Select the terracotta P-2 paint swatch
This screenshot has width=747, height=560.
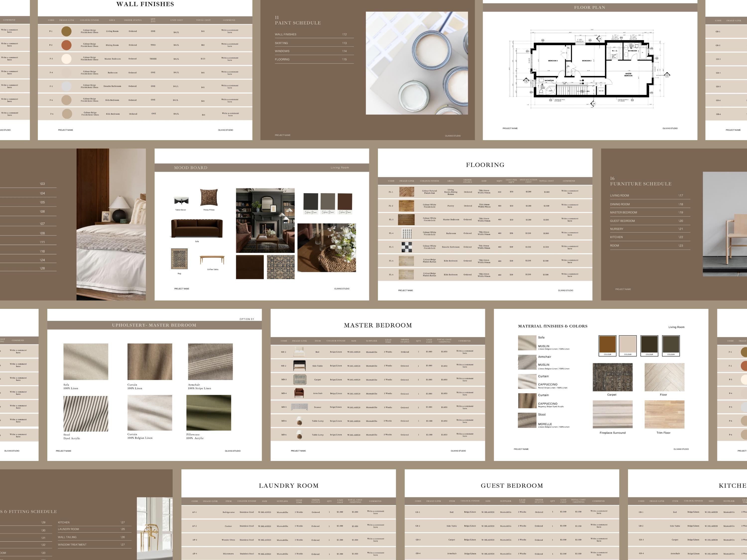tap(66, 45)
